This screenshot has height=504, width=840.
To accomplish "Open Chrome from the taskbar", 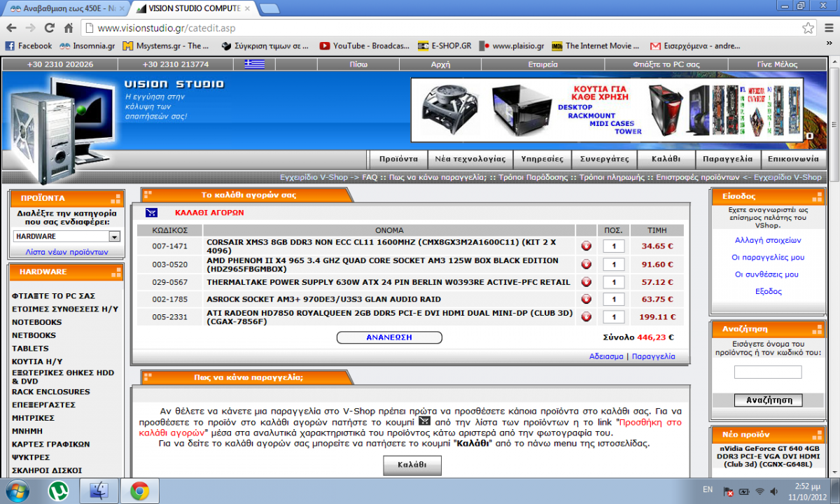I will tap(139, 491).
